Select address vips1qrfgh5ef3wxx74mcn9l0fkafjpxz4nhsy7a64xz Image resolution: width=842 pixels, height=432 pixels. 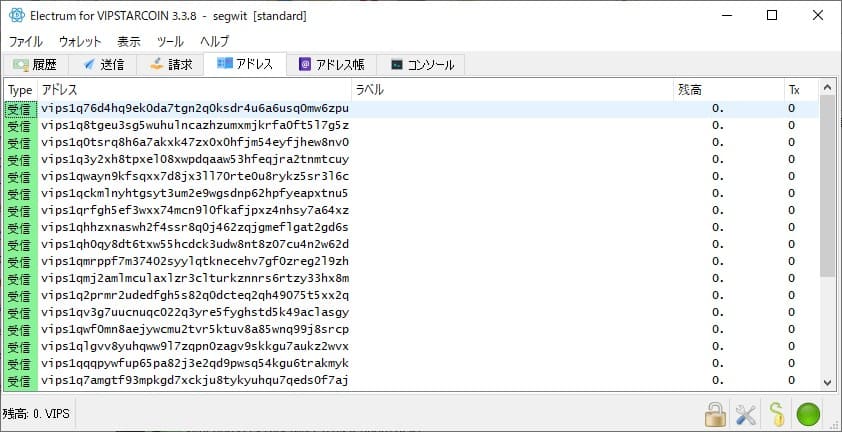(x=195, y=211)
